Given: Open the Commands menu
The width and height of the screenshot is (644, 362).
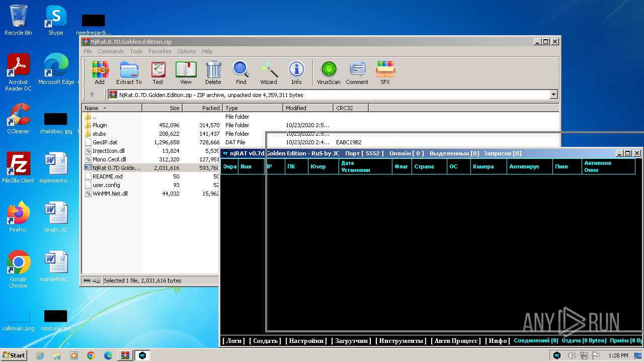Looking at the screenshot, I should coord(111,51).
